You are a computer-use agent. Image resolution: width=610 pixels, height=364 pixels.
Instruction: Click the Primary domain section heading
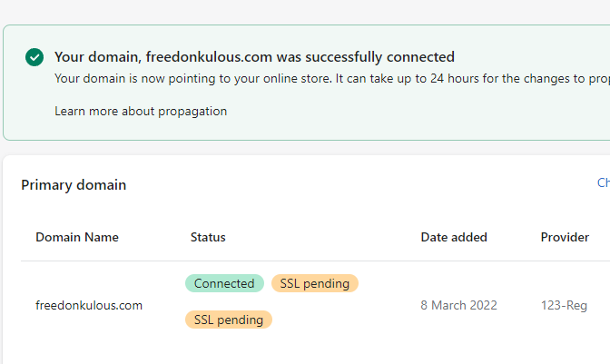tap(74, 184)
